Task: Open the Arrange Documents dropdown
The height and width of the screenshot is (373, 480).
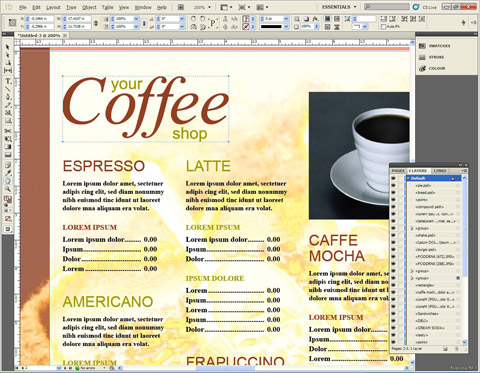Action: [x=263, y=7]
